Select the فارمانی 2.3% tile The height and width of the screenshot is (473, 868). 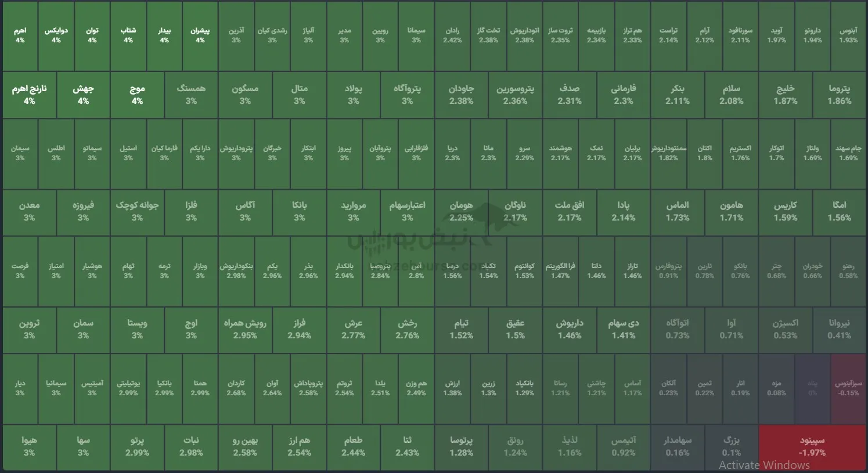(x=624, y=95)
